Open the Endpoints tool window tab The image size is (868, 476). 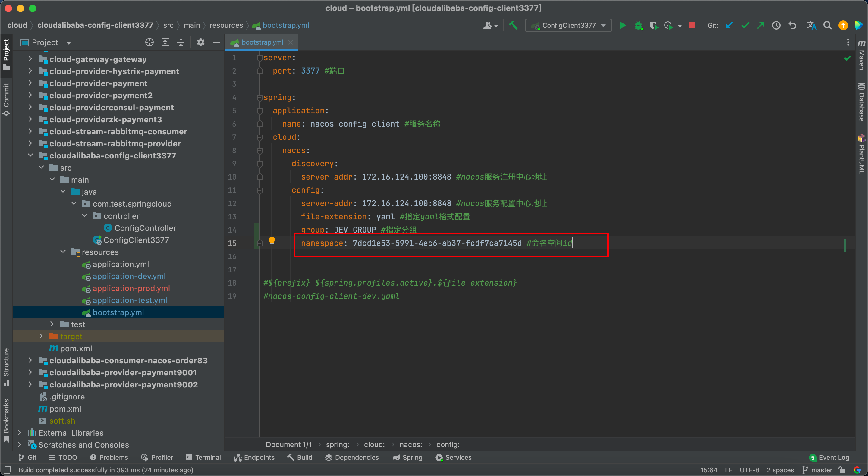pyautogui.click(x=254, y=457)
